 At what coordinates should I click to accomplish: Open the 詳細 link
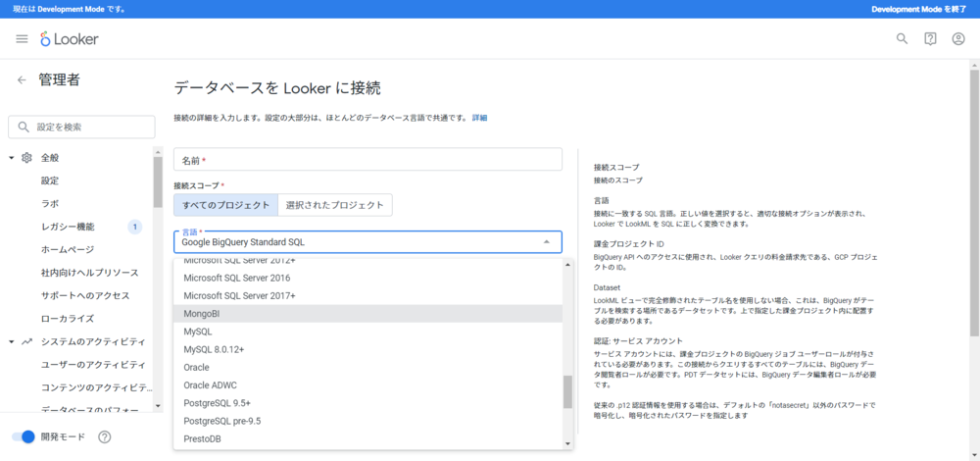(479, 118)
